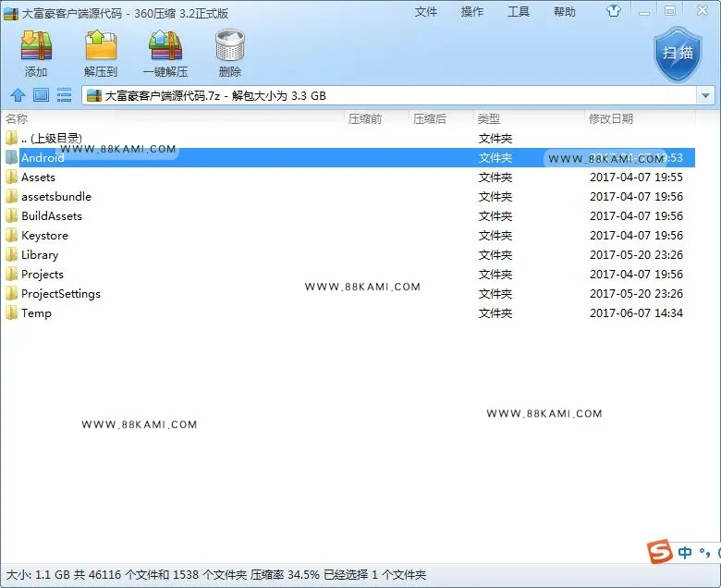Click the 一键解压 one-click extract icon
This screenshot has width=721, height=588.
click(165, 45)
